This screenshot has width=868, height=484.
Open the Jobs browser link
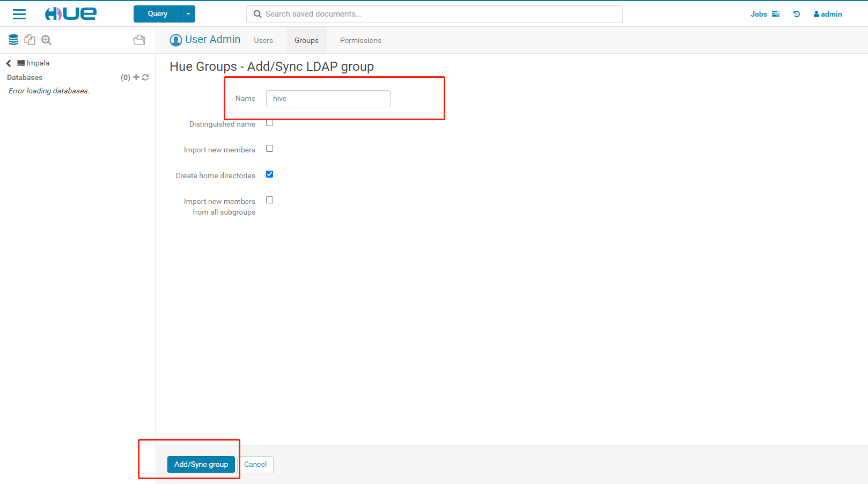pos(759,14)
